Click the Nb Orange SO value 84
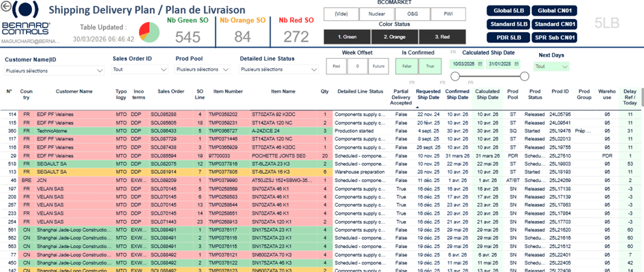The image size is (644, 272). tap(243, 37)
